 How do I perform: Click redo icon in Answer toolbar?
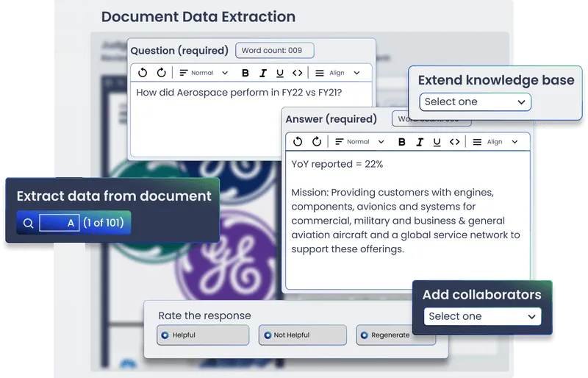(x=317, y=141)
